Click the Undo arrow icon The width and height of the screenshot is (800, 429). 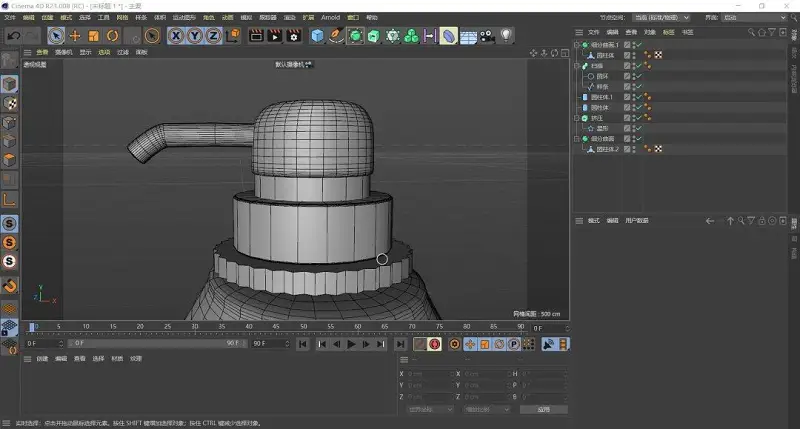click(14, 36)
